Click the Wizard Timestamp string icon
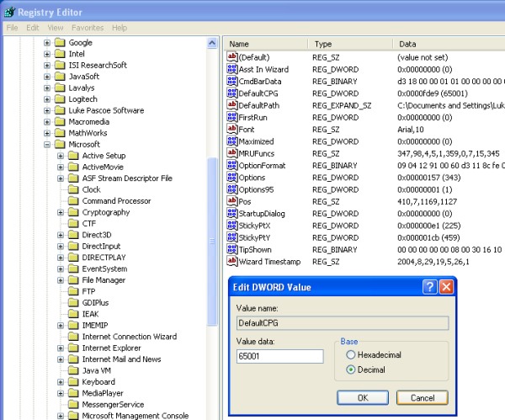Viewport: 505px width, 420px height. click(232, 261)
